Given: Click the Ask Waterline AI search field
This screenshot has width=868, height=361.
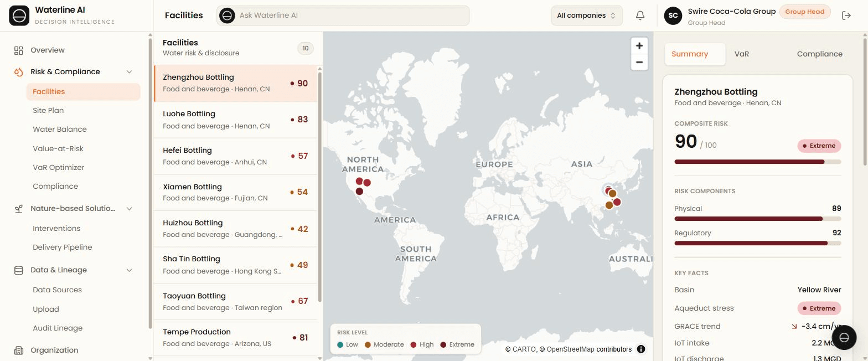Looking at the screenshot, I should click(x=343, y=16).
